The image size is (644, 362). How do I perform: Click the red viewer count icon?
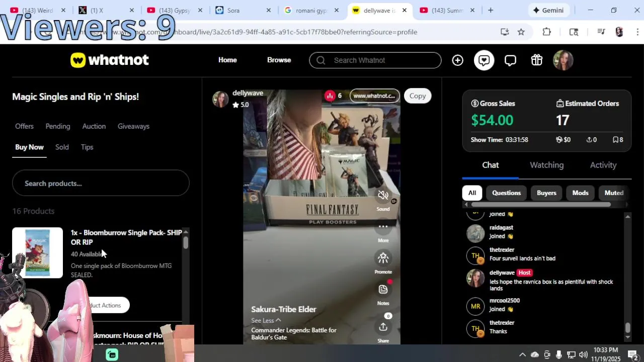330,96
